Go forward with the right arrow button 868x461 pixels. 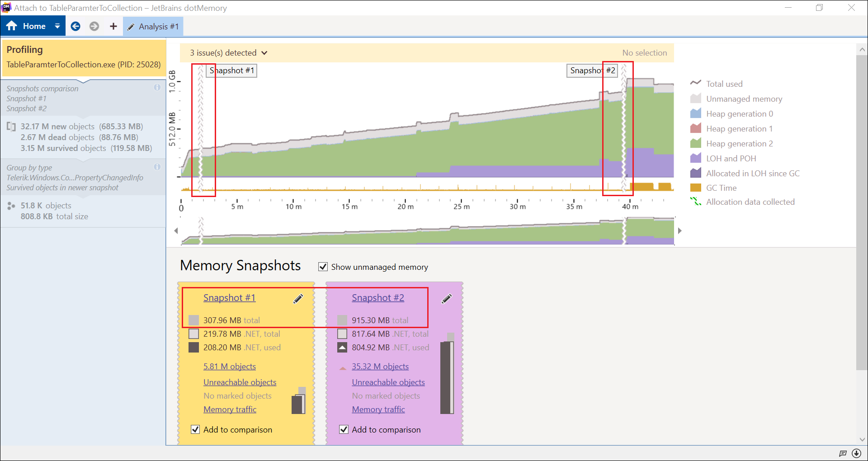[94, 26]
